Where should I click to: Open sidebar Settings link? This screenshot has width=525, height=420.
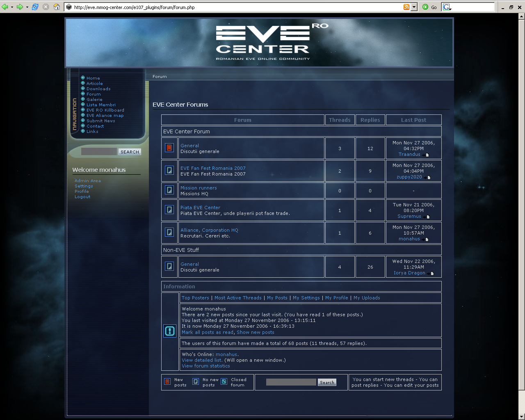pos(84,186)
